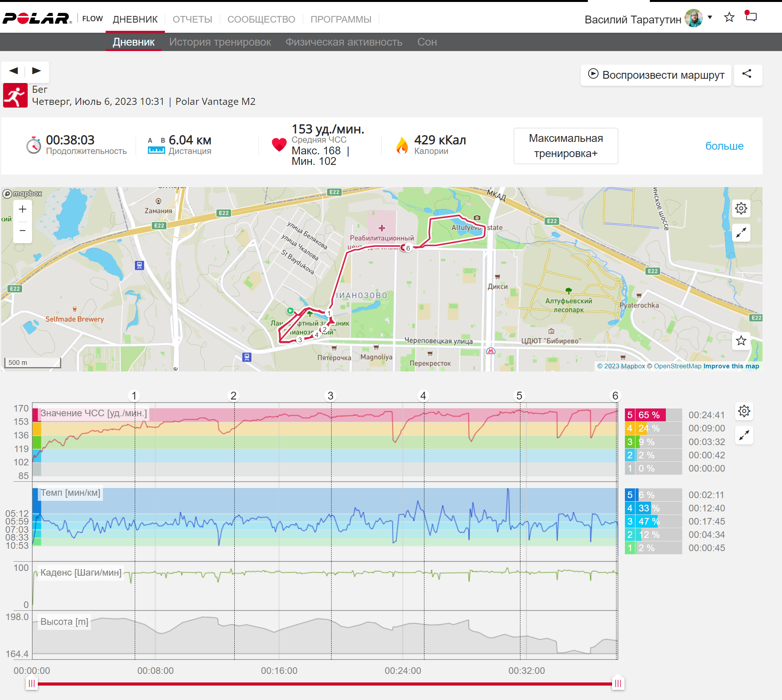
Task: Go to the previous training session arrow
Action: 14,71
